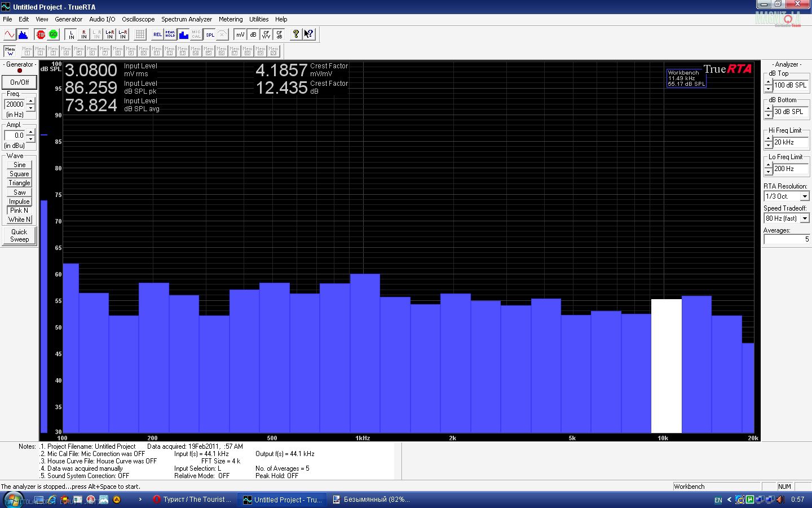Image resolution: width=812 pixels, height=508 pixels.
Task: Open the View menu
Action: (42, 19)
